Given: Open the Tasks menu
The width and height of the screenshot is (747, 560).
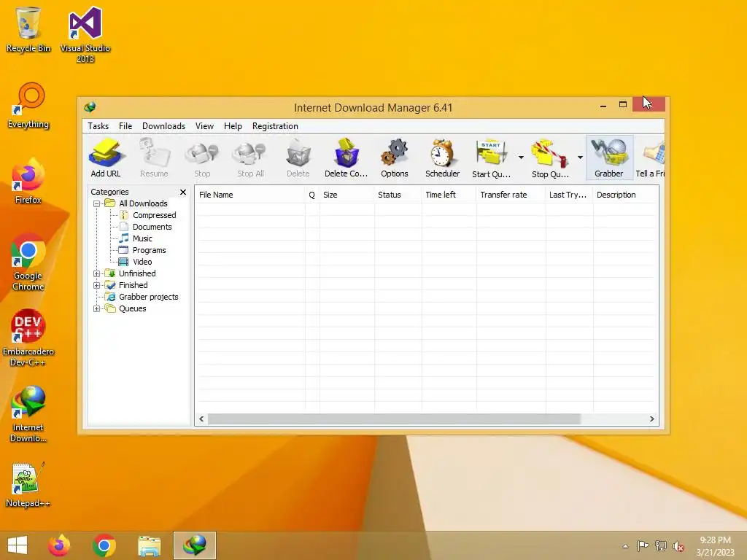Looking at the screenshot, I should point(98,126).
